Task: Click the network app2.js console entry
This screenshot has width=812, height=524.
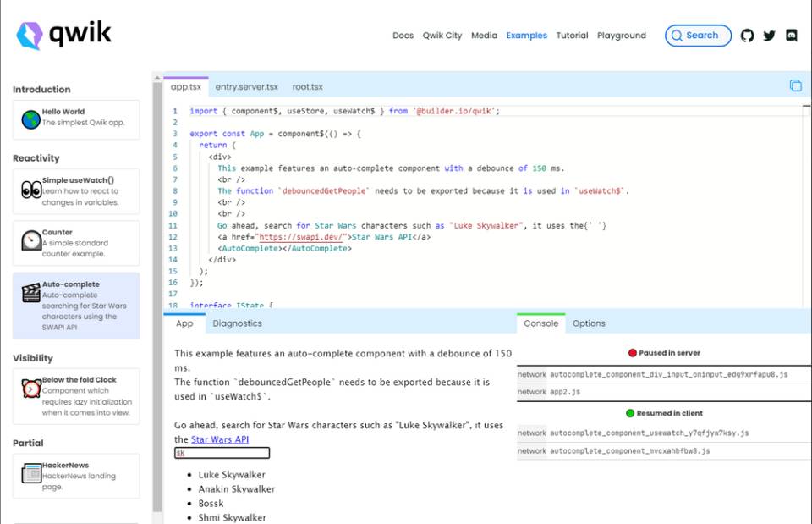Action: tap(664, 392)
